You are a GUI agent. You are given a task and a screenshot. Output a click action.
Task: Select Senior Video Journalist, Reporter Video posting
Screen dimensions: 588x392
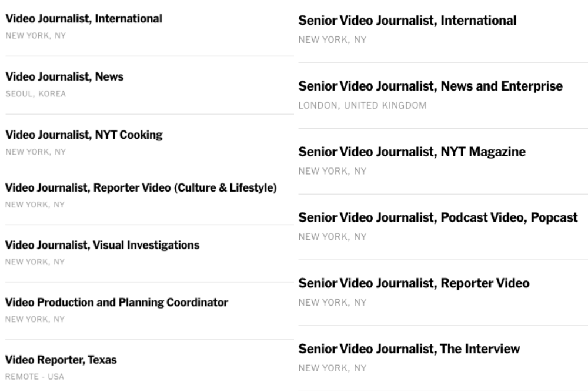pos(414,283)
